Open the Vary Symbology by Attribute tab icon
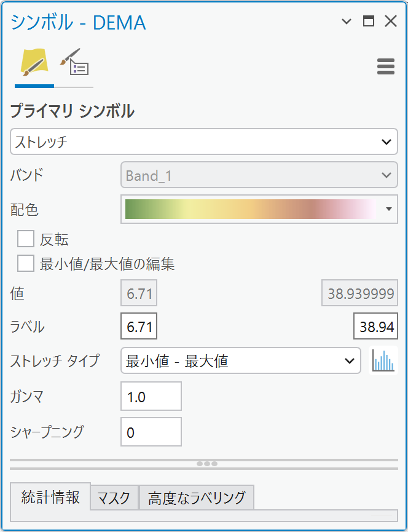This screenshot has width=408, height=532. (x=74, y=63)
